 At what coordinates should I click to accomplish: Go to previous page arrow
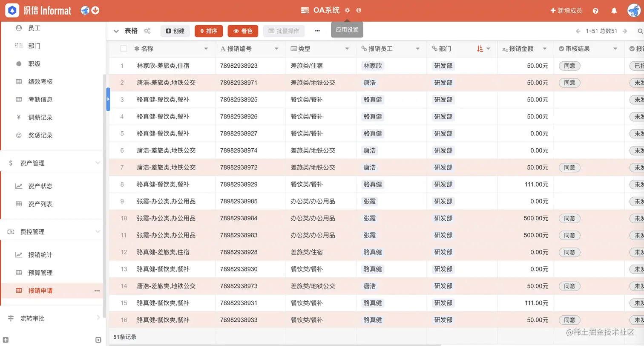[578, 31]
